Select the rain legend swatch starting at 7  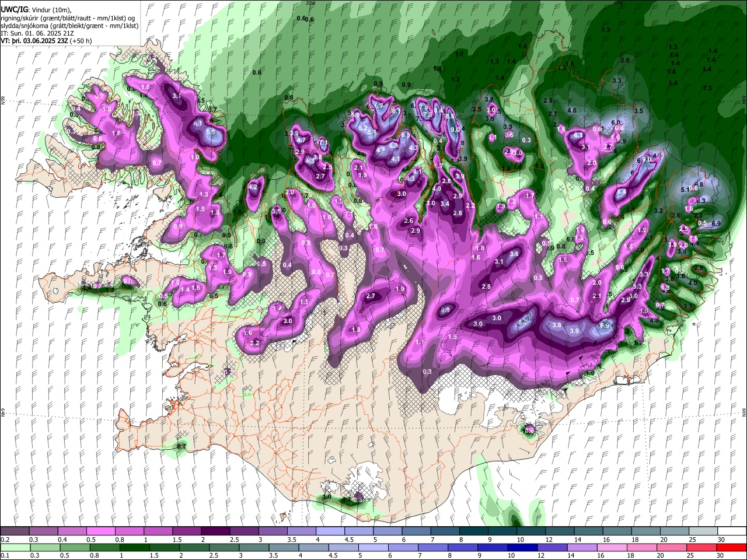(x=432, y=547)
